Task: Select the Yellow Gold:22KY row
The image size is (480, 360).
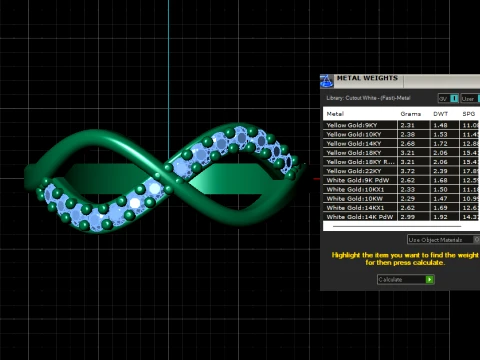Action: pyautogui.click(x=401, y=171)
